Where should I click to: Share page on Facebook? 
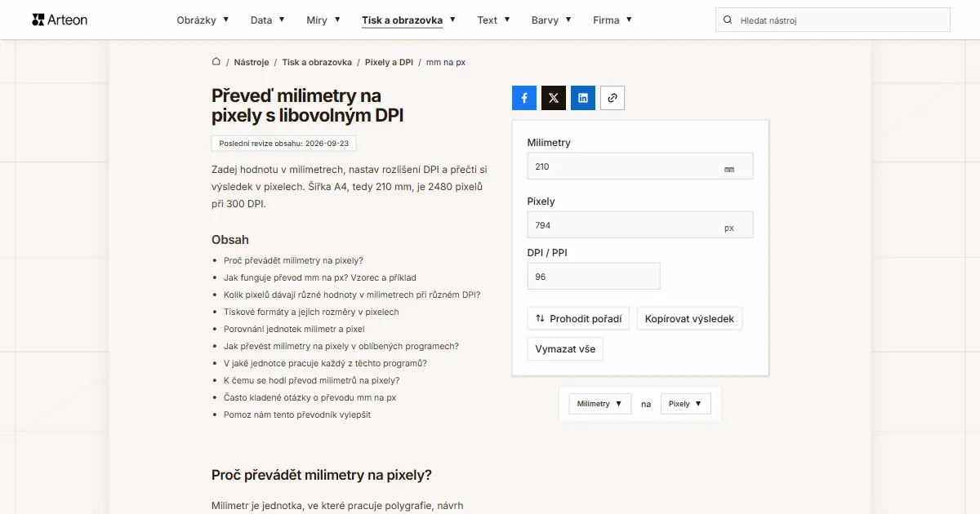coord(524,98)
